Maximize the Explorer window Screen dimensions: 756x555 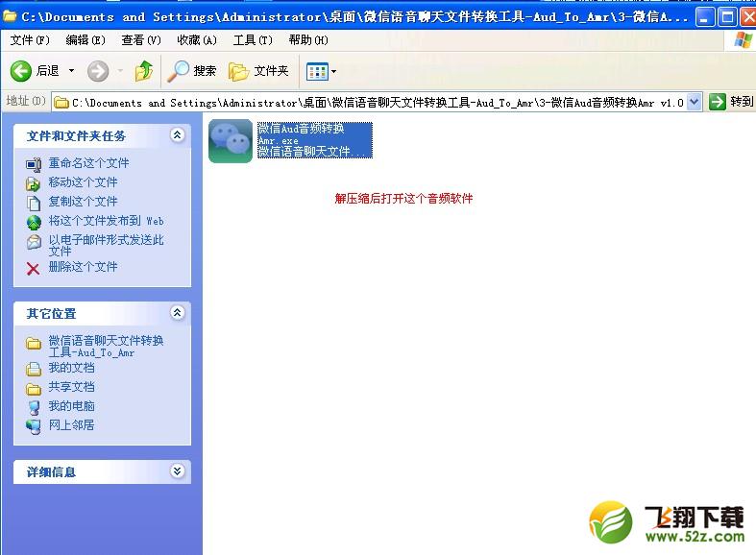(727, 18)
